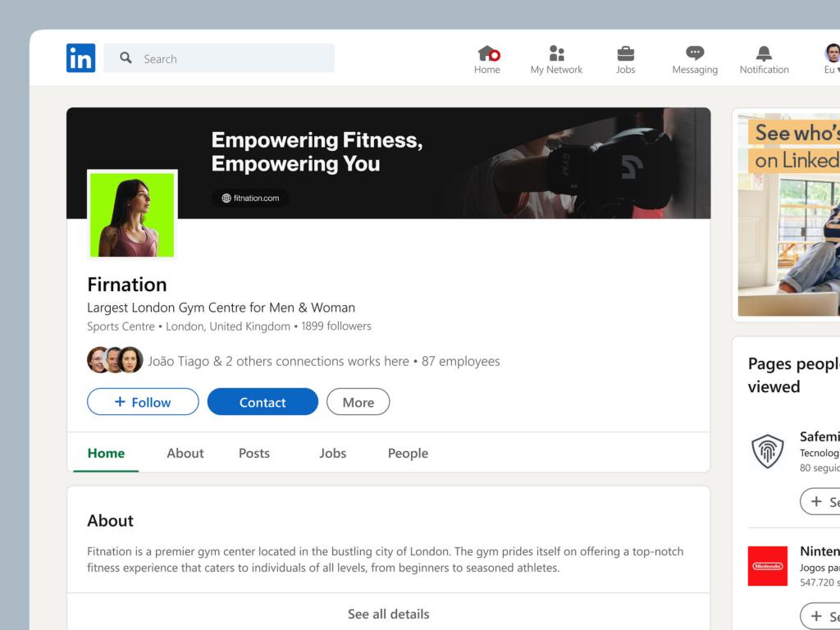Click the About section heading
Image resolution: width=840 pixels, height=630 pixels.
coord(111,521)
